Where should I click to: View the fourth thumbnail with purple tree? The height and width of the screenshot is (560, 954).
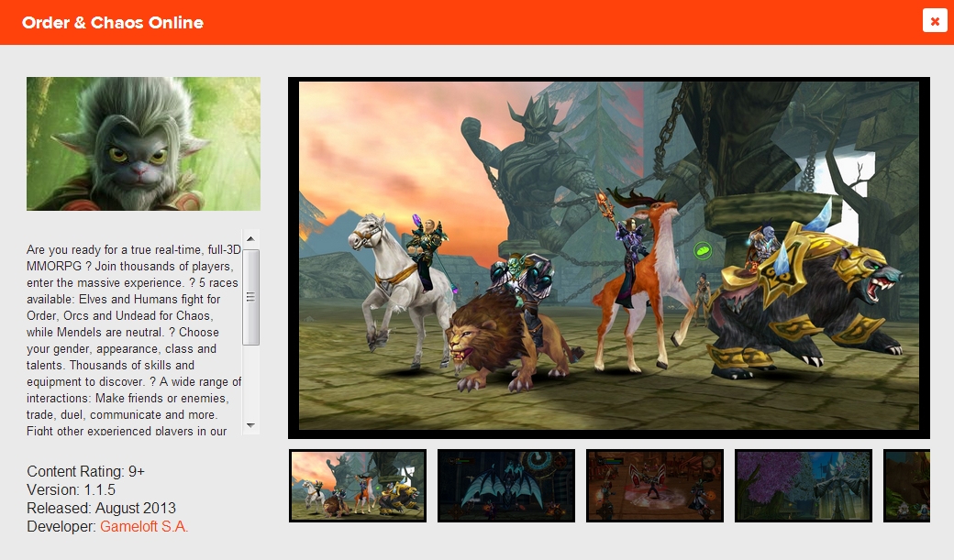[x=804, y=486]
